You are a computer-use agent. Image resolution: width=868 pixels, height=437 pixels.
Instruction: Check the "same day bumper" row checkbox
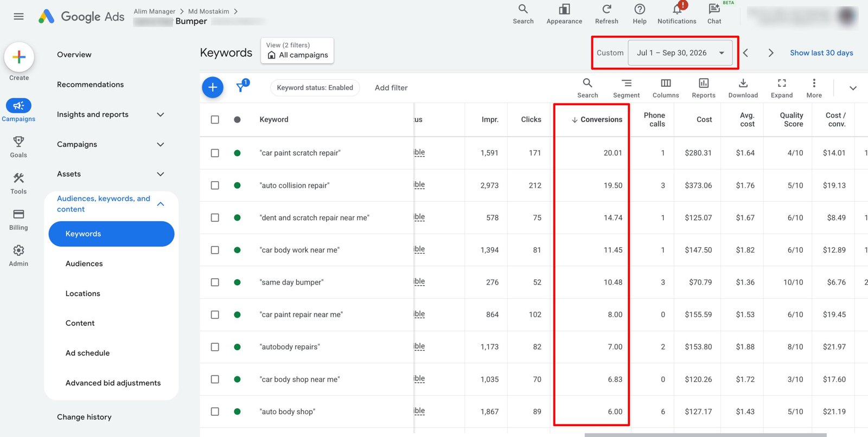[215, 282]
